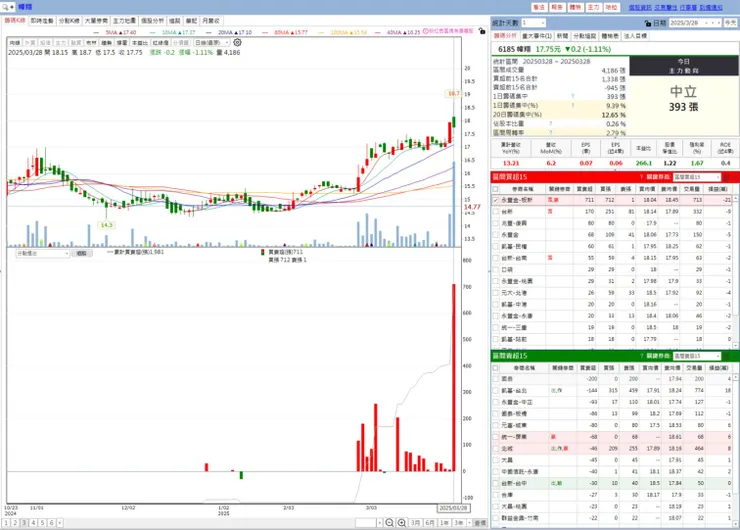Switch to 主力地圖 tab
The height and width of the screenshot is (530, 740).
pyautogui.click(x=124, y=21)
